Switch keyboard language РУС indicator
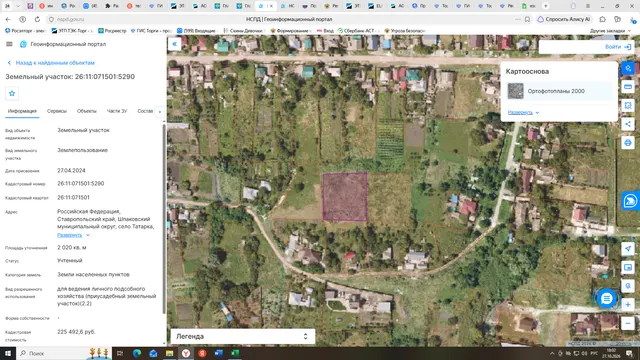The height and width of the screenshot is (360, 640). 594,353
